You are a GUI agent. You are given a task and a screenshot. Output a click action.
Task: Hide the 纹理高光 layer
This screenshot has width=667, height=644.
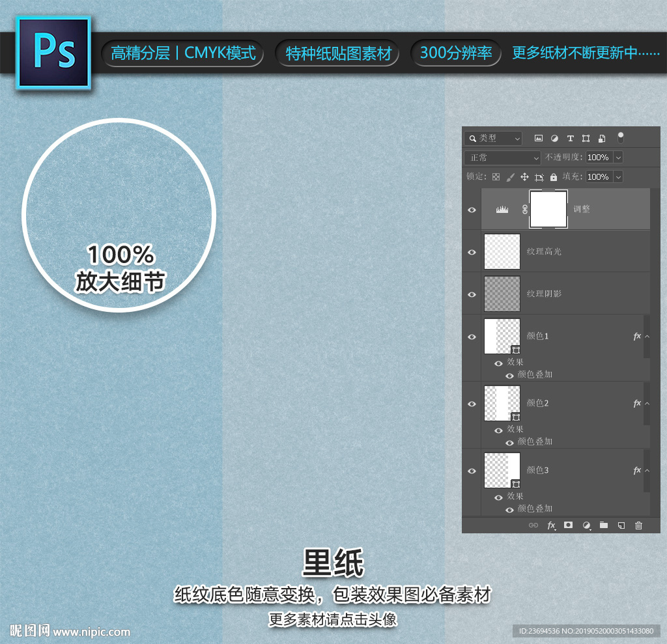pos(472,252)
